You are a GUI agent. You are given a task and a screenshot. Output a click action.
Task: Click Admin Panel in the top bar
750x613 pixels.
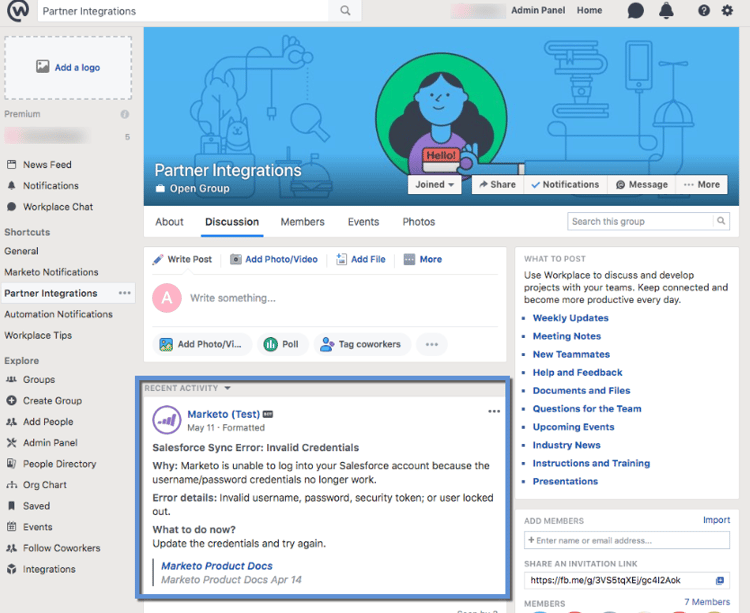coord(538,10)
